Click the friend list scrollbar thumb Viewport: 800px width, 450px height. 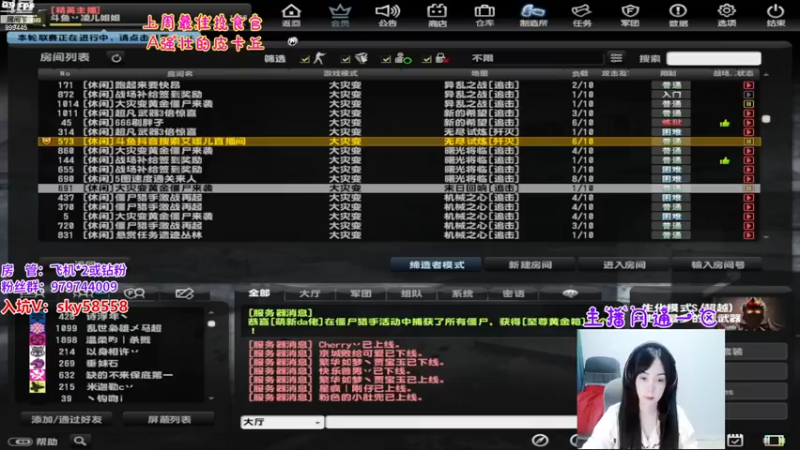[x=211, y=323]
